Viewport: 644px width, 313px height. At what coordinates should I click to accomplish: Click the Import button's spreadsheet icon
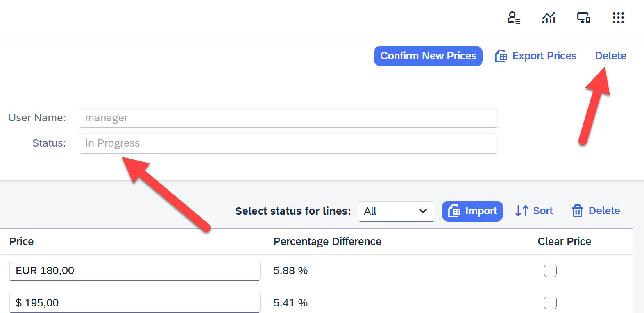pos(454,211)
